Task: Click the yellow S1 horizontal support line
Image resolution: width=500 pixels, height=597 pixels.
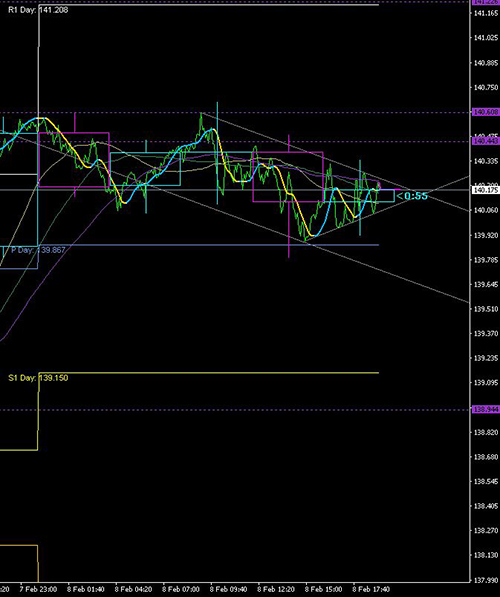Action: tap(209, 373)
